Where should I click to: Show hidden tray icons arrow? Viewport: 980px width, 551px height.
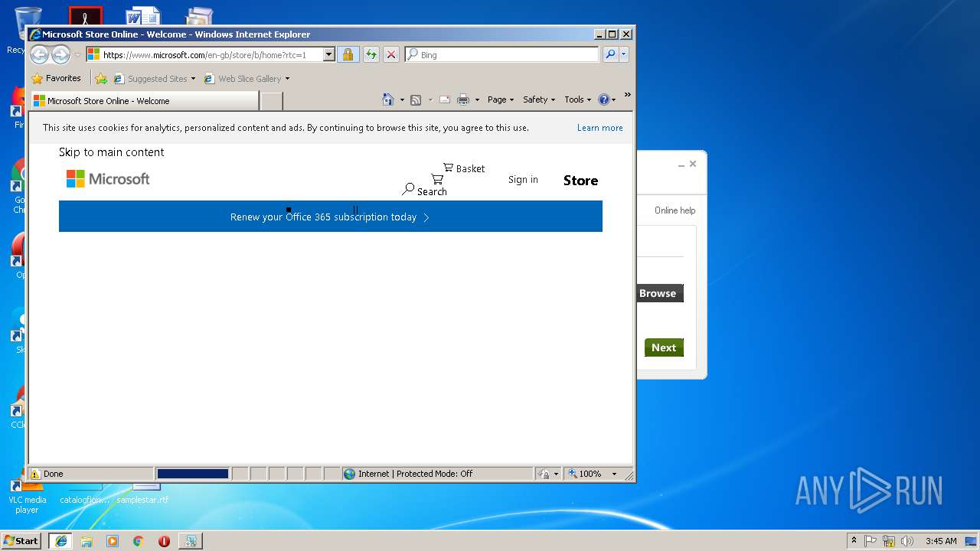click(x=854, y=540)
